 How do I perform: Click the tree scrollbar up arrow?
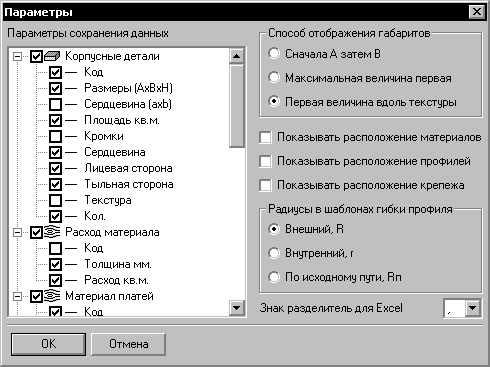pyautogui.click(x=237, y=56)
